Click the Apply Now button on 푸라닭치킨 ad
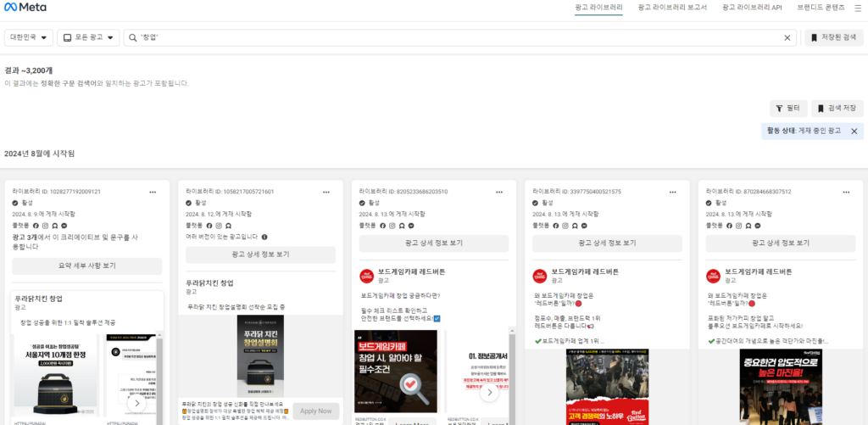Screen dimensions: 868x425 [x=317, y=411]
